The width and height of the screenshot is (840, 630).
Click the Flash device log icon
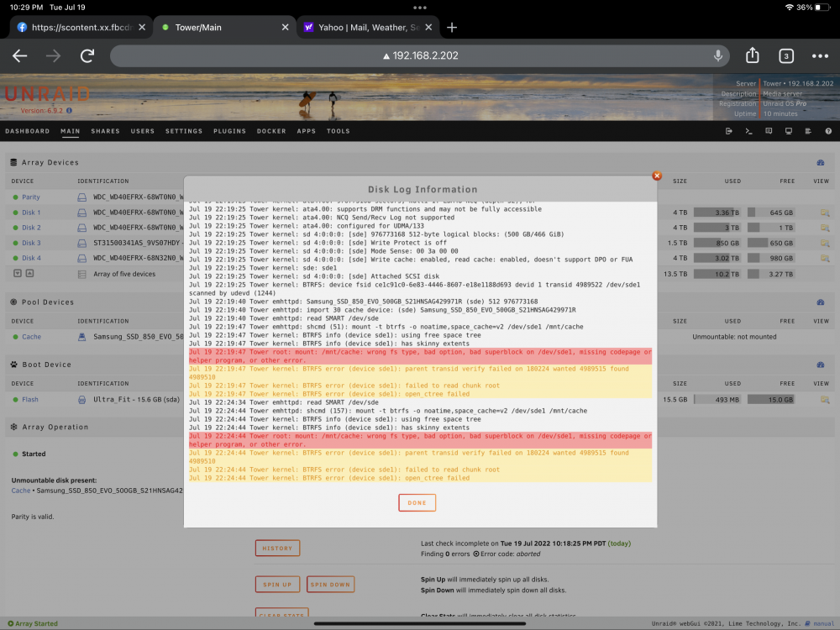[82, 400]
